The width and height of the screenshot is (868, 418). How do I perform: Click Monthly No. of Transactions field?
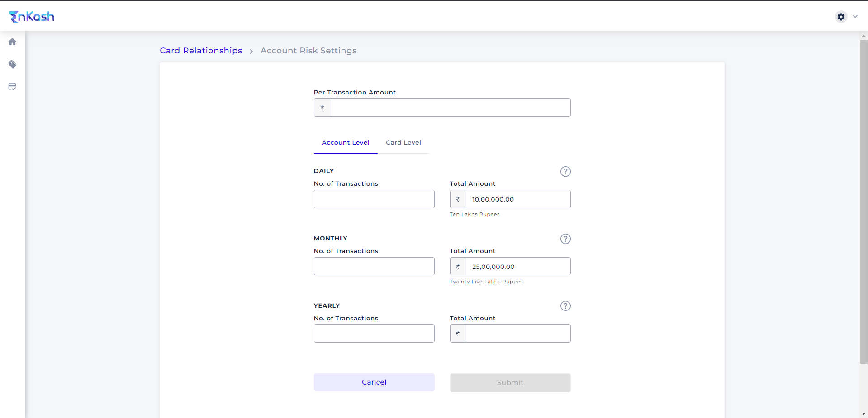tap(374, 267)
